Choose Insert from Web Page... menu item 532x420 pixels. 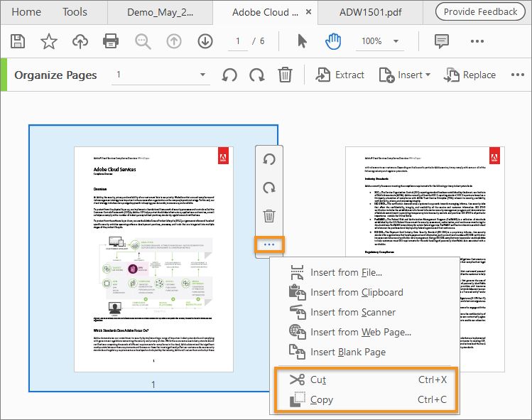[365, 332]
